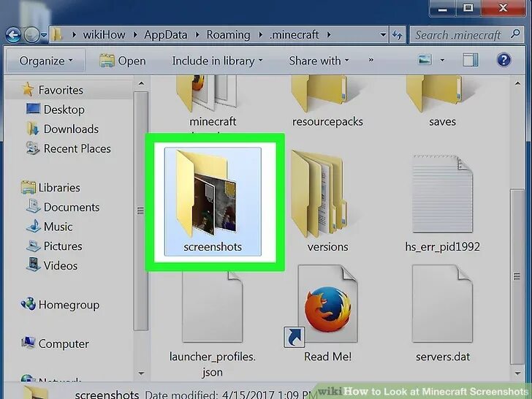Viewport: 532px width, 399px height.
Task: Expand arrow after Roaming in address bar
Action: (x=261, y=34)
